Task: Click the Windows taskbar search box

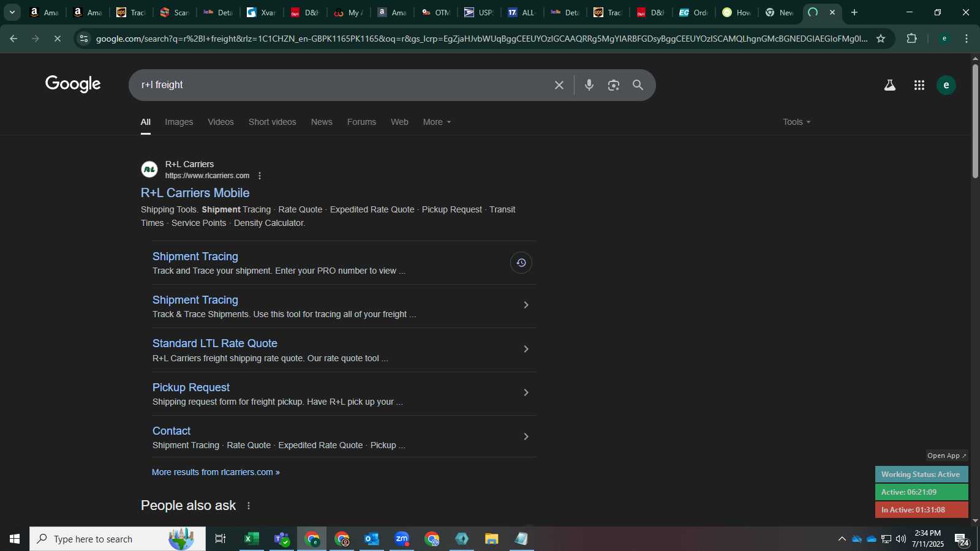Action: tap(118, 539)
